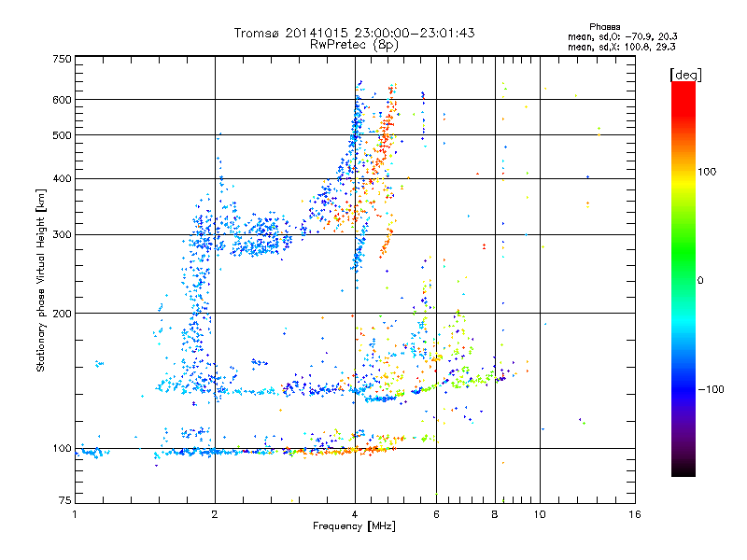Click the subtitle 'RwPretec (8p)'
The width and height of the screenshot is (747, 560).
point(354,45)
